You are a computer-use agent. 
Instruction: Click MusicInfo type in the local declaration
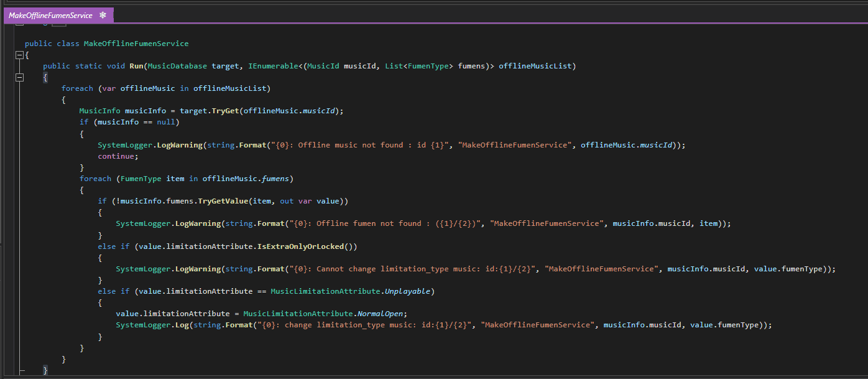point(99,111)
